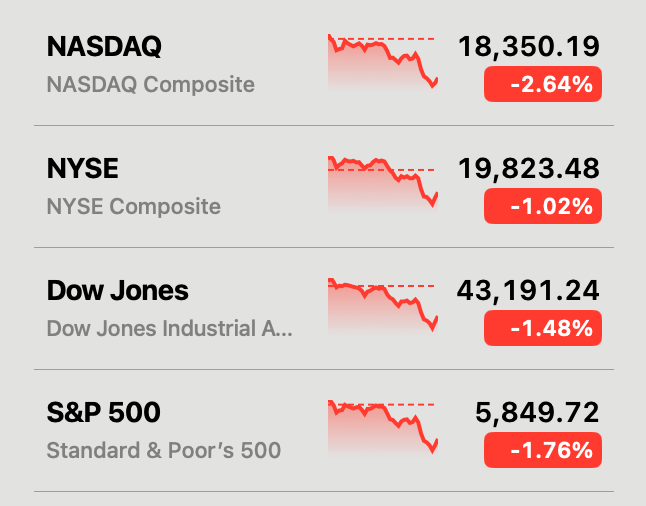
Task: Click the S&P 500 price 5,849.72
Action: coord(536,413)
